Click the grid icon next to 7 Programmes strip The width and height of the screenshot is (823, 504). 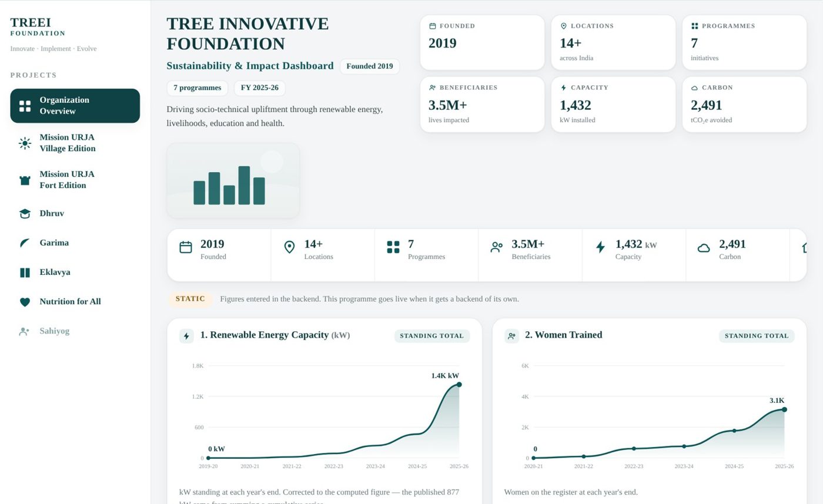point(393,247)
